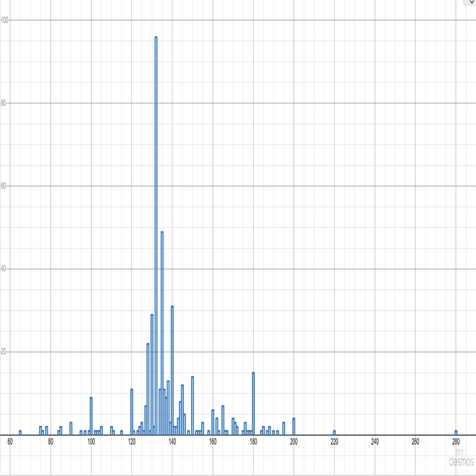The image size is (476, 476).
Task: Click the x-axis label "180"
Action: tap(253, 442)
